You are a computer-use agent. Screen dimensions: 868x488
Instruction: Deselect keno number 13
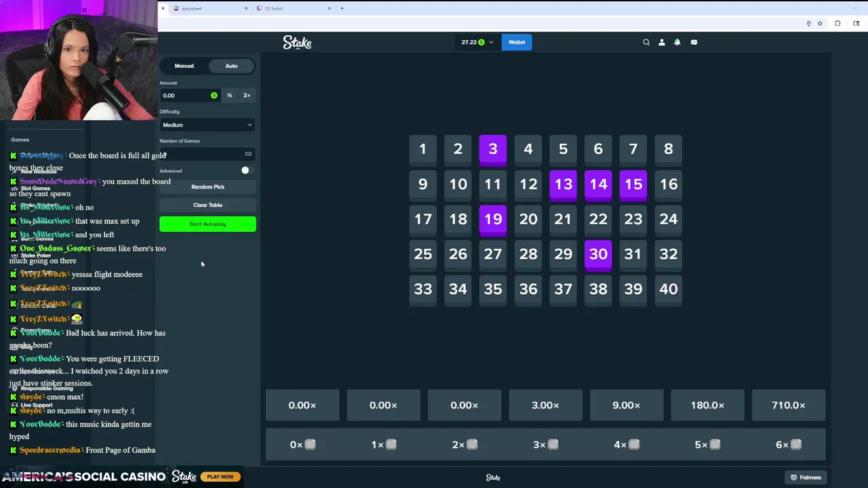click(x=563, y=184)
